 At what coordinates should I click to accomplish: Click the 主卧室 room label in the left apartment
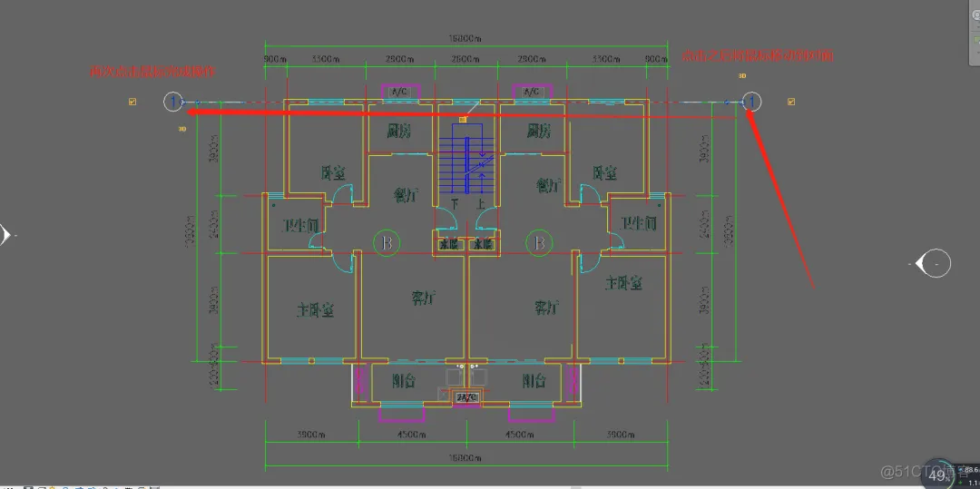point(315,309)
